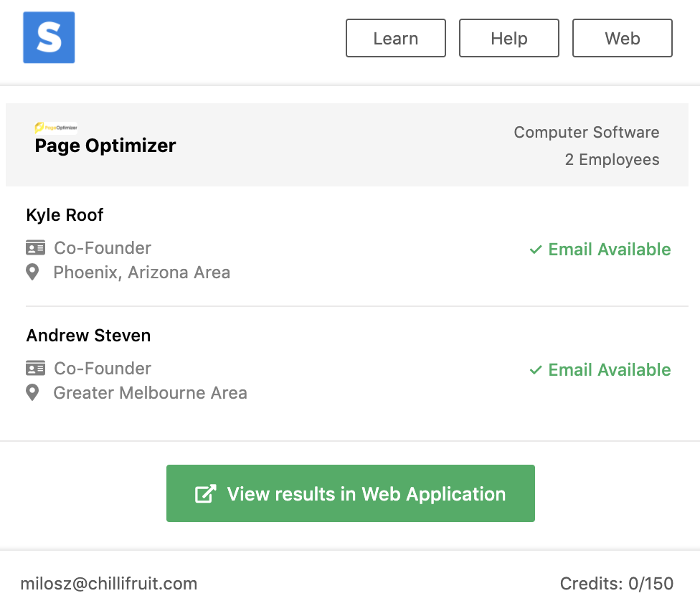The height and width of the screenshot is (611, 700).
Task: Click the Greater Melbourne Area location text
Action: pos(150,393)
